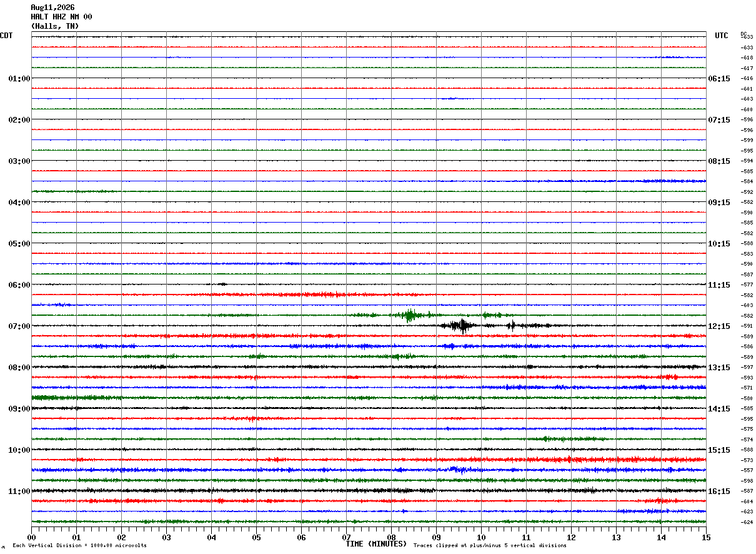This screenshot has height=554, width=756.
Task: Click the 12:15 UTC time label
Action: pos(719,326)
